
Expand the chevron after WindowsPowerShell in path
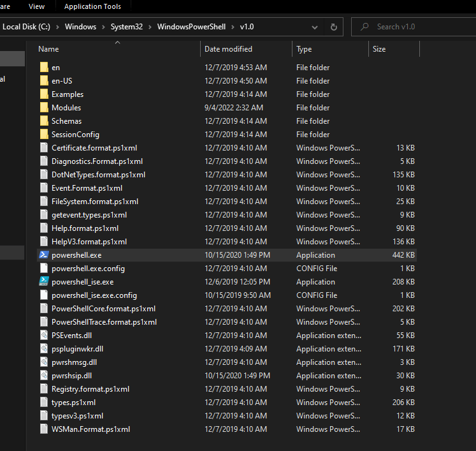point(233,27)
